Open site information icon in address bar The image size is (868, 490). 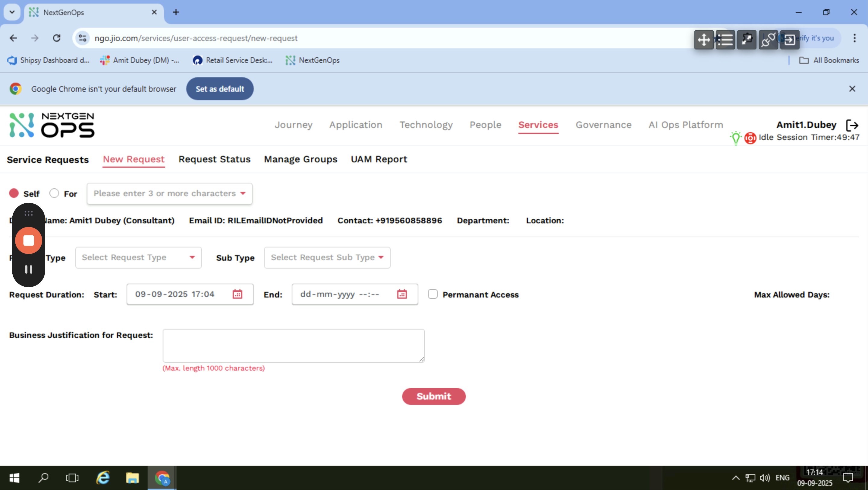(x=83, y=38)
